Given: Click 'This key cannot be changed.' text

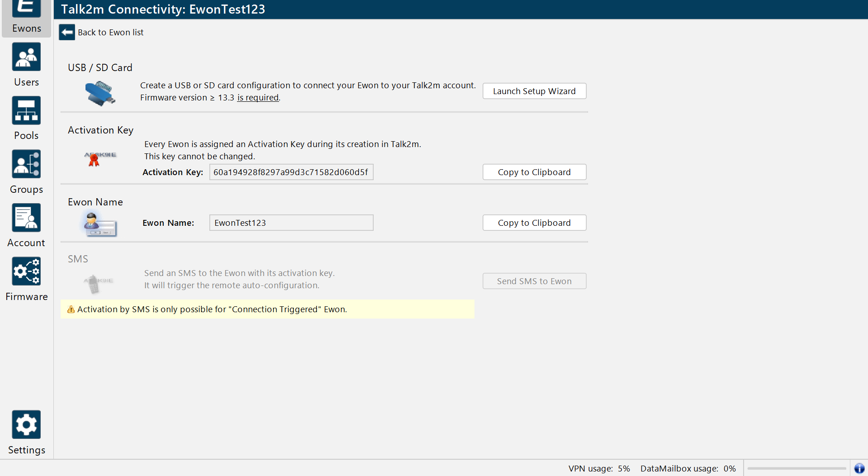Looking at the screenshot, I should 199,156.
